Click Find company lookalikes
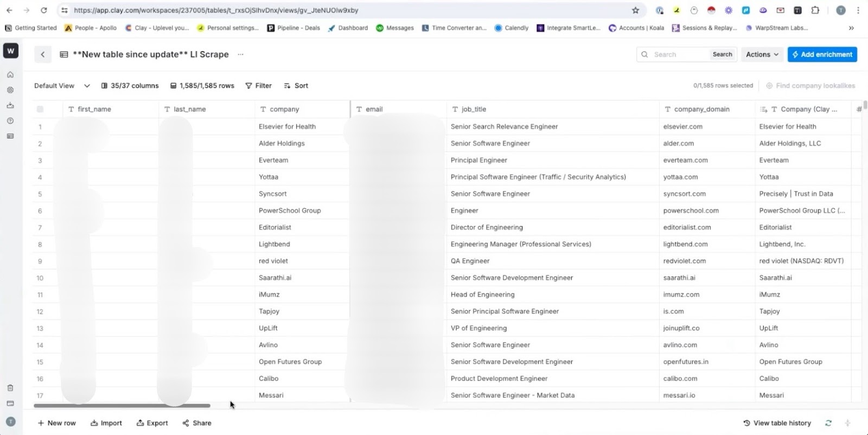The height and width of the screenshot is (435, 868). [x=810, y=86]
